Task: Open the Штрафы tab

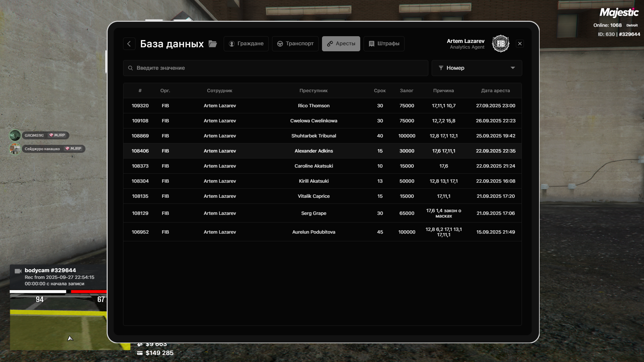Action: pos(384,44)
